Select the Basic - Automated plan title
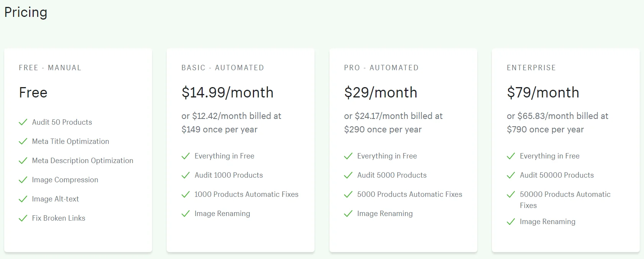The width and height of the screenshot is (644, 259). 223,68
